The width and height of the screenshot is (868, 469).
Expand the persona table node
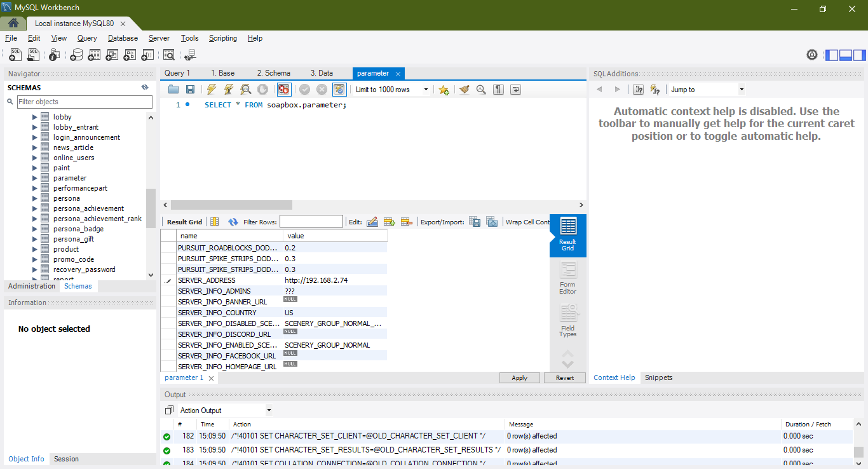(x=35, y=198)
